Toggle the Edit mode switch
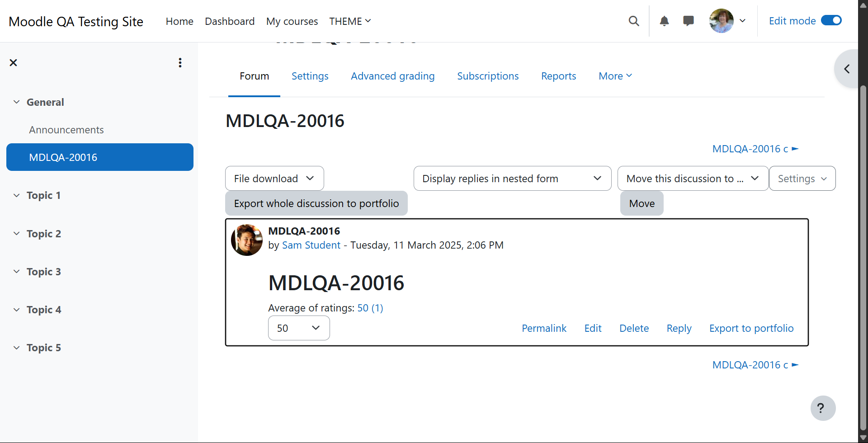 [x=831, y=20]
